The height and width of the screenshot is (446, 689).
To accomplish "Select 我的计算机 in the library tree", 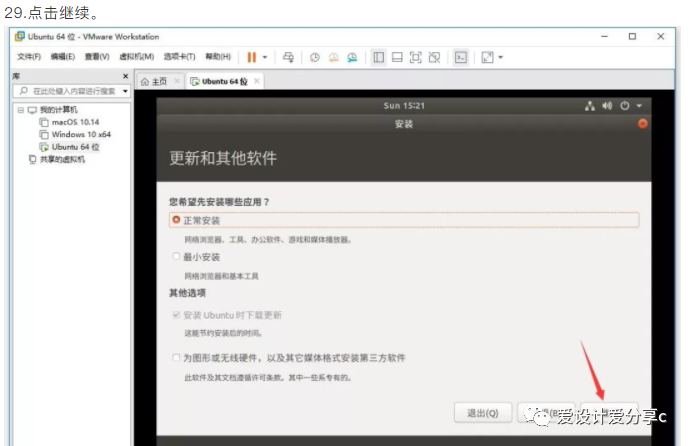I will tap(58, 109).
